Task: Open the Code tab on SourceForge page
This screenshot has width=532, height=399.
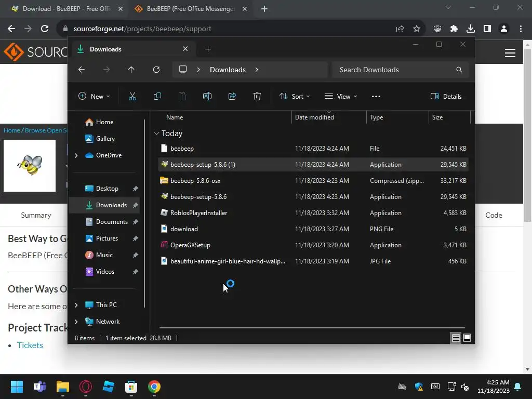Action: pyautogui.click(x=494, y=215)
